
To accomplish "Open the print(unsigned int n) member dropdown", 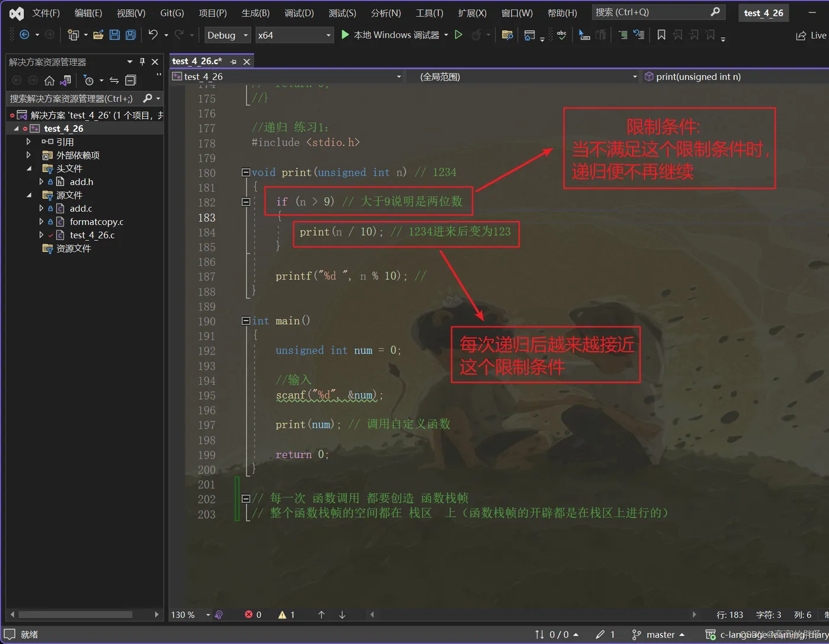I will 734,76.
